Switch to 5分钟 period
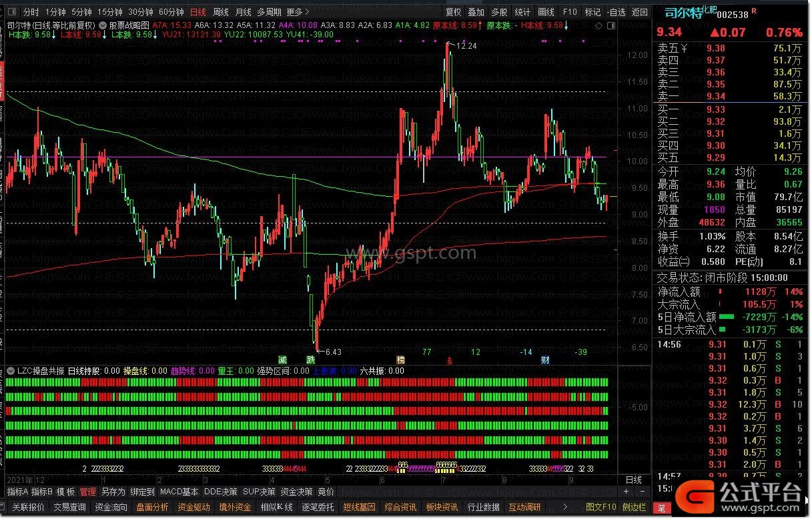Viewport: 812px width, 519px height. 81,12
